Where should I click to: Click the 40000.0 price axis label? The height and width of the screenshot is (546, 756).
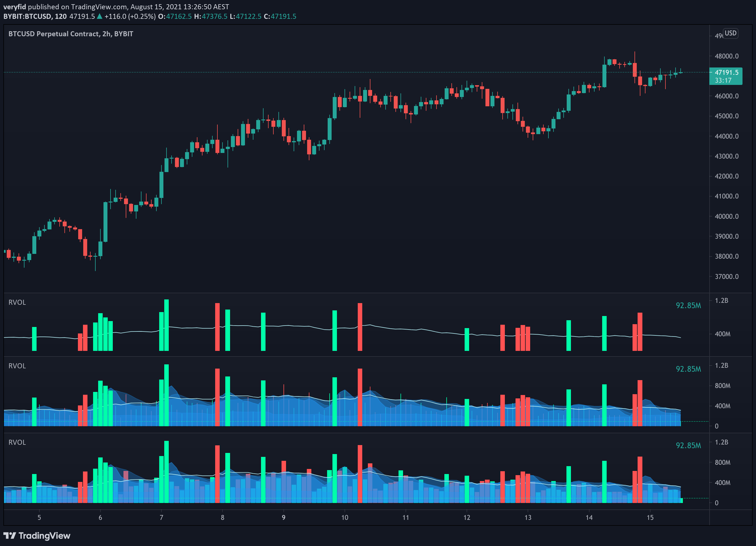click(x=727, y=216)
